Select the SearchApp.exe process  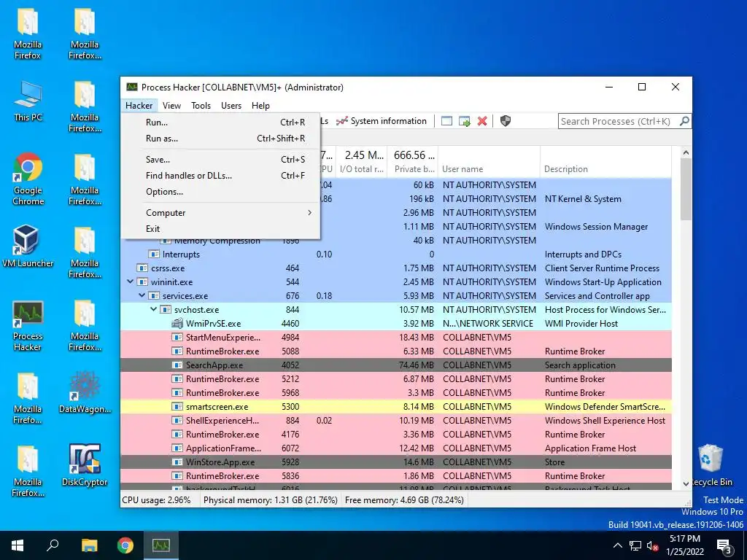(x=396, y=365)
